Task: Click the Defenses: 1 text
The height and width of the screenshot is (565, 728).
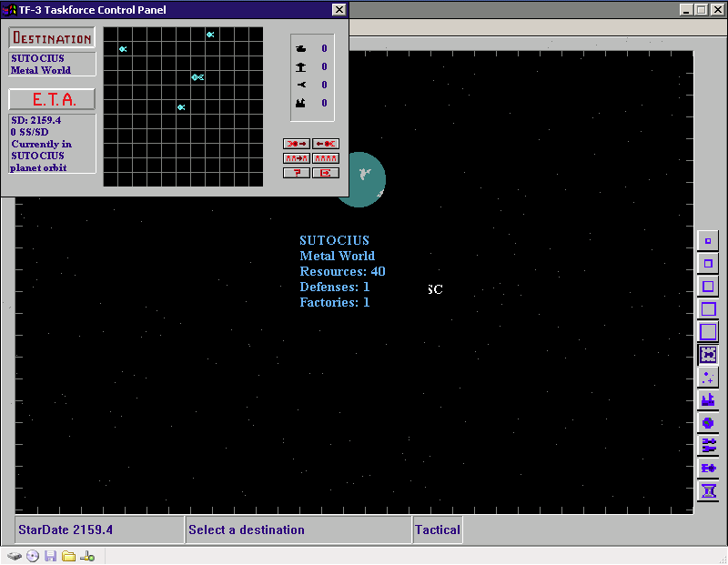Action: 334,287
